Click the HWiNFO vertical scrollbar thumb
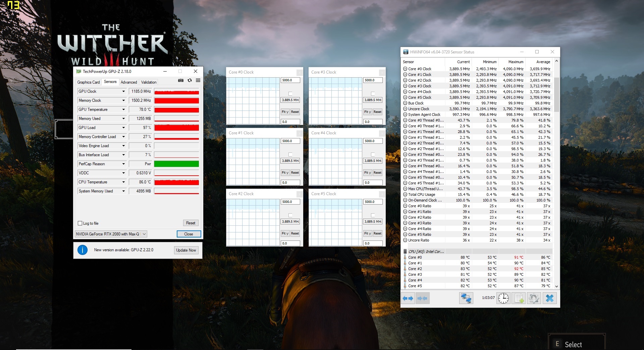This screenshot has width=644, height=350. [556, 95]
